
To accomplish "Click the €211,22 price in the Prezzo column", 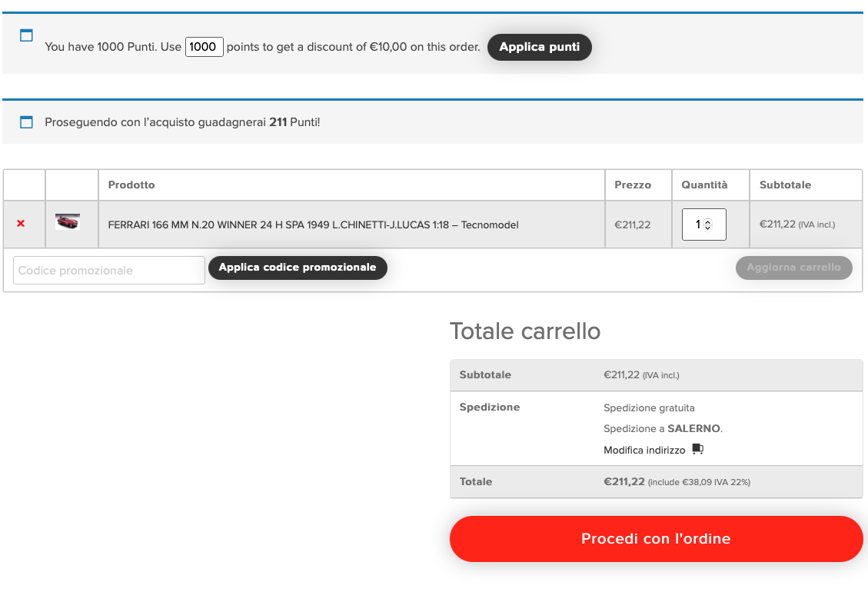I will click(x=632, y=224).
